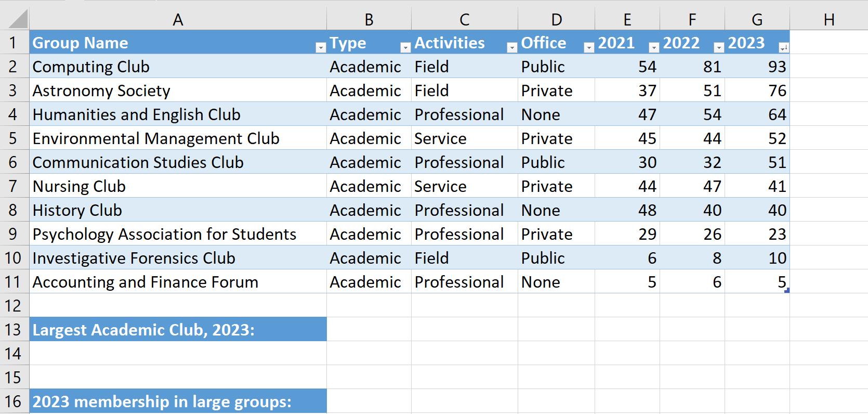The width and height of the screenshot is (868, 414).
Task: Open the 2021 column filter dropdown
Action: point(654,47)
